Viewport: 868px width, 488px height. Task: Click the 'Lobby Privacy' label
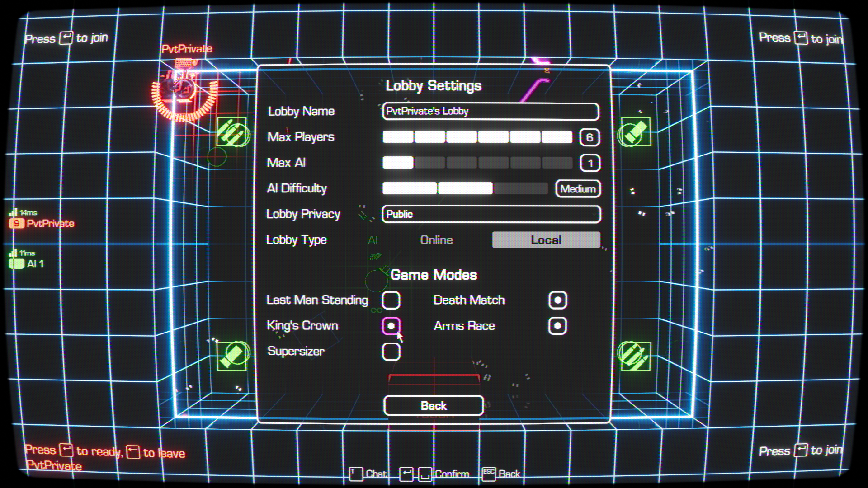pyautogui.click(x=303, y=214)
